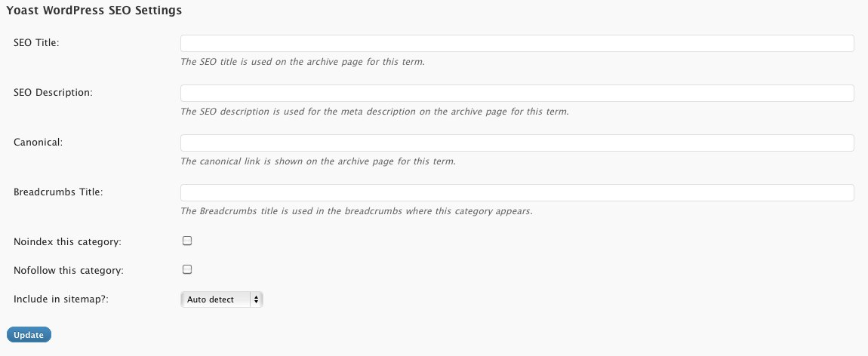Click the Breadcrumbs title help text
The height and width of the screenshot is (356, 868).
click(x=356, y=211)
